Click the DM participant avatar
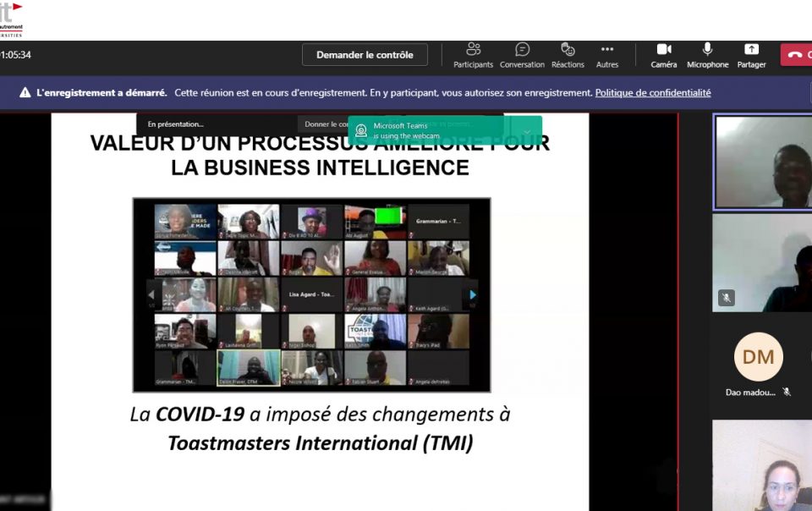This screenshot has height=511, width=812. (x=758, y=357)
